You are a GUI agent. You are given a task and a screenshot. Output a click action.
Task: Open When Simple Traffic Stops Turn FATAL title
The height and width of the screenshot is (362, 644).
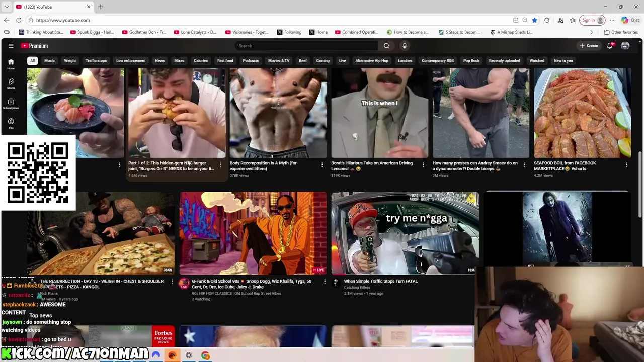click(x=381, y=281)
